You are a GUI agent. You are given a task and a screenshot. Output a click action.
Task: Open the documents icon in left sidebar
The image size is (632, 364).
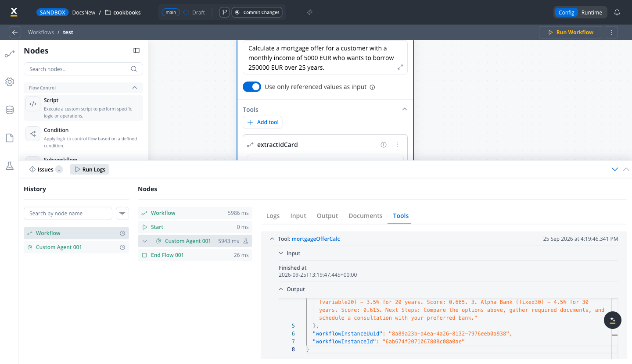point(10,138)
